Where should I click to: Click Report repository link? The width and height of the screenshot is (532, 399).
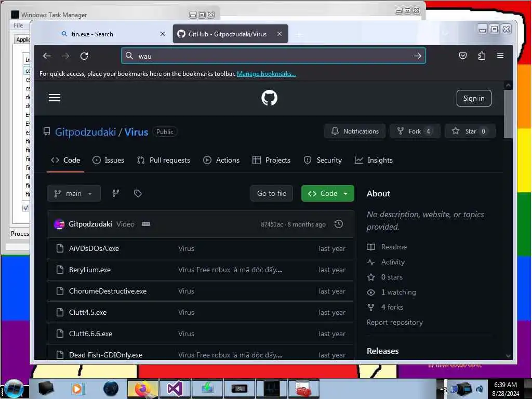[395, 322]
